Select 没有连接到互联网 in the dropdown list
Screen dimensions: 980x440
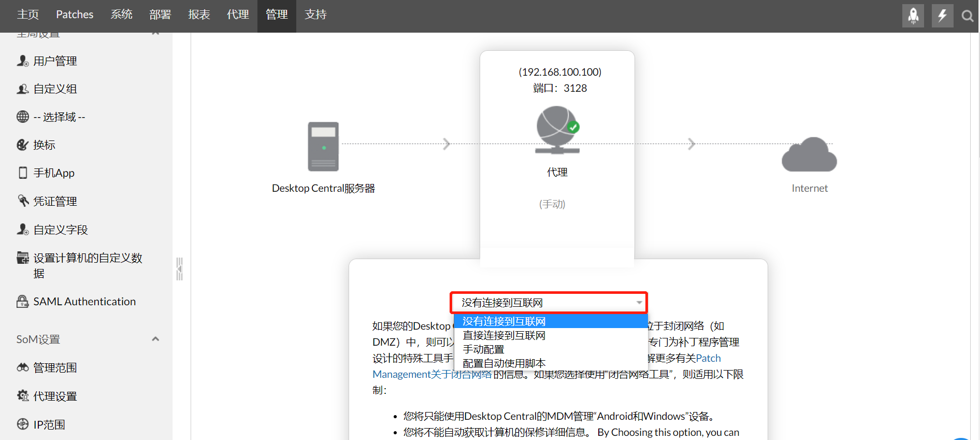click(551, 321)
